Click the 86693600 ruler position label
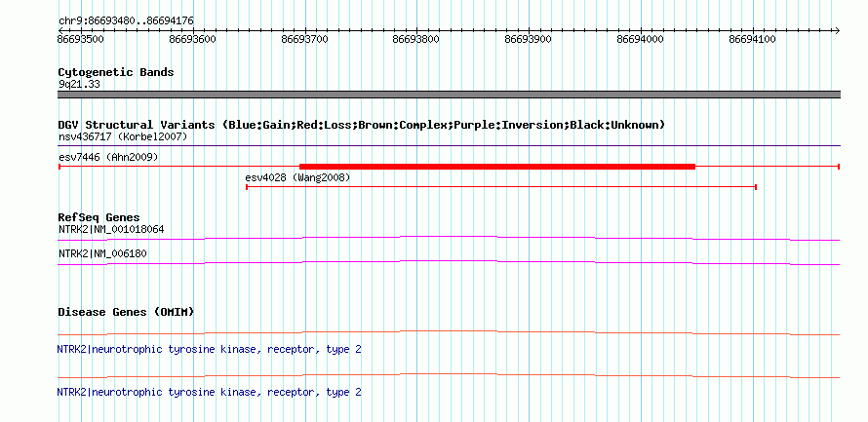The height and width of the screenshot is (422, 868). point(193,40)
